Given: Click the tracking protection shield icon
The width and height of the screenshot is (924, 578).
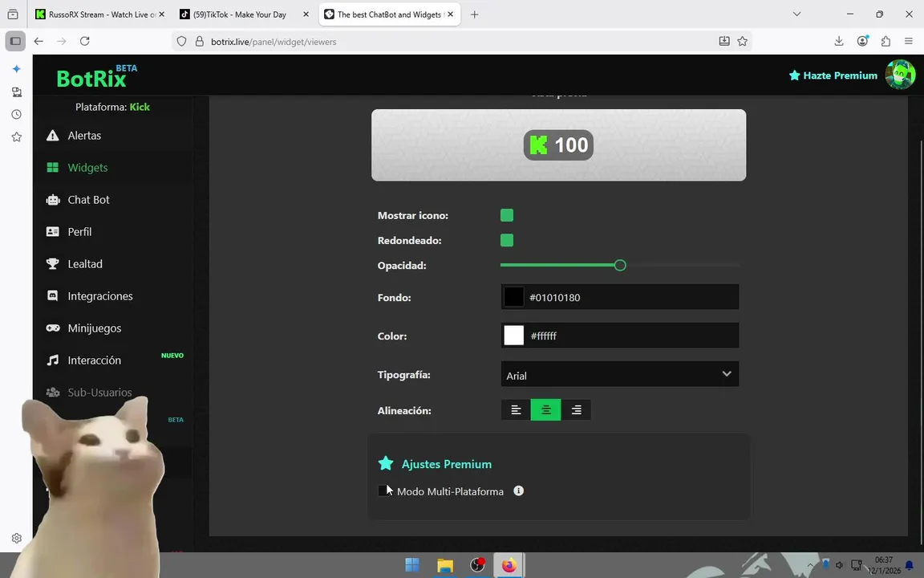Looking at the screenshot, I should click(181, 41).
